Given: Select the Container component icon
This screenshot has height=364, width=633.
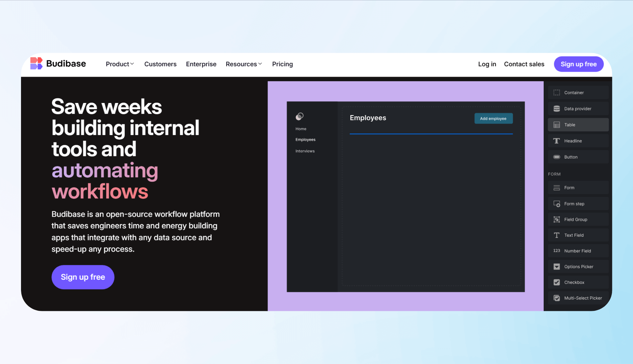Looking at the screenshot, I should 557,93.
